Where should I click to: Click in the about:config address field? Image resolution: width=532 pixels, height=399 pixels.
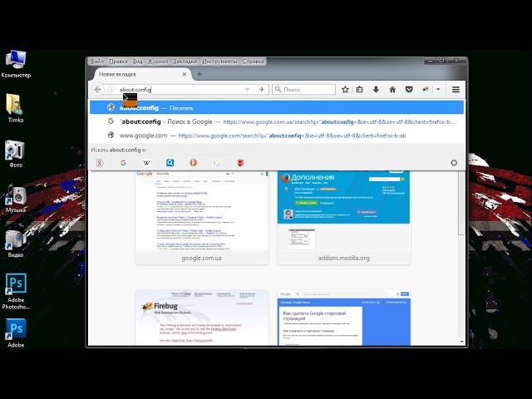click(180, 90)
